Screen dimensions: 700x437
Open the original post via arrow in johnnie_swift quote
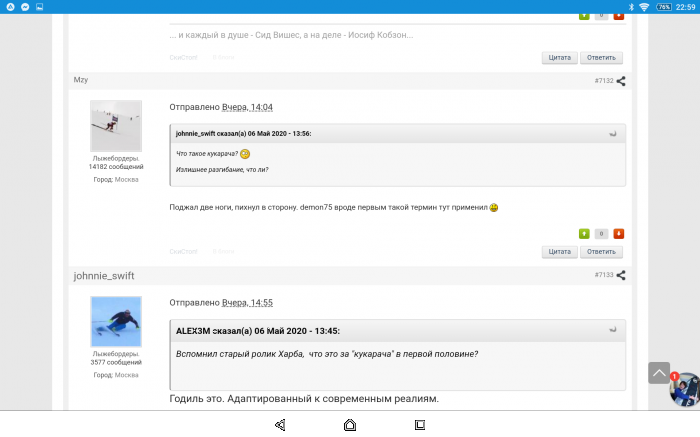tap(613, 133)
